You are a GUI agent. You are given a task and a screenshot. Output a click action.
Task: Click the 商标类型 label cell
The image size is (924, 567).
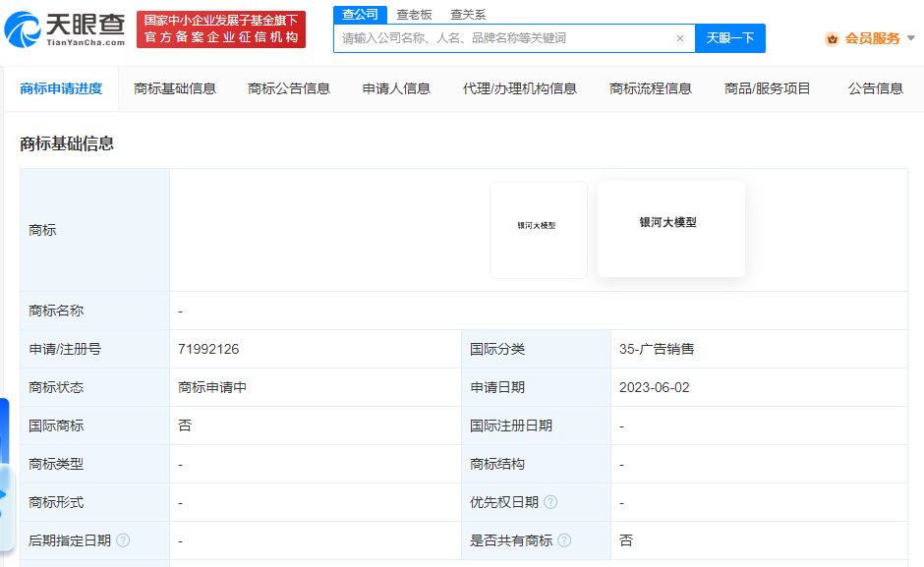pyautogui.click(x=95, y=465)
